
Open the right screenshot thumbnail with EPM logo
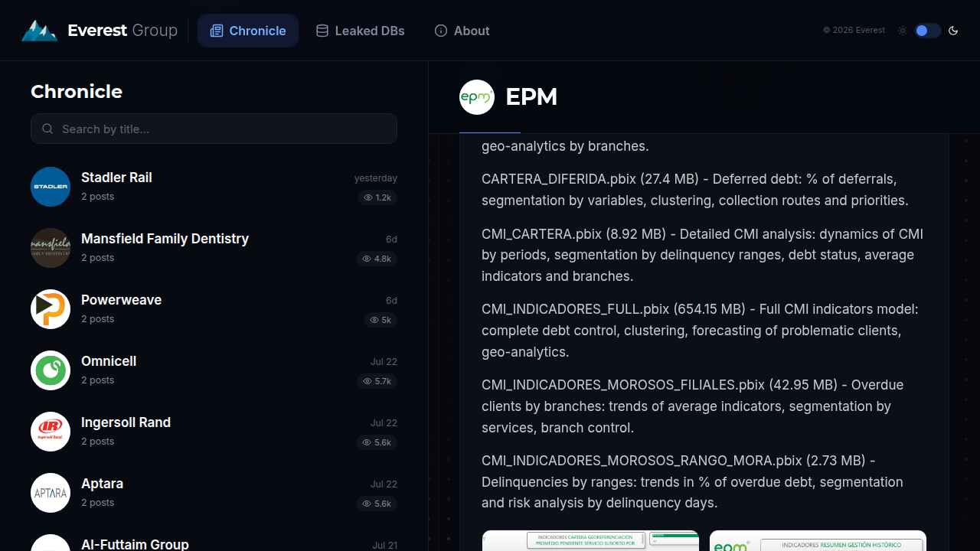pos(818,540)
